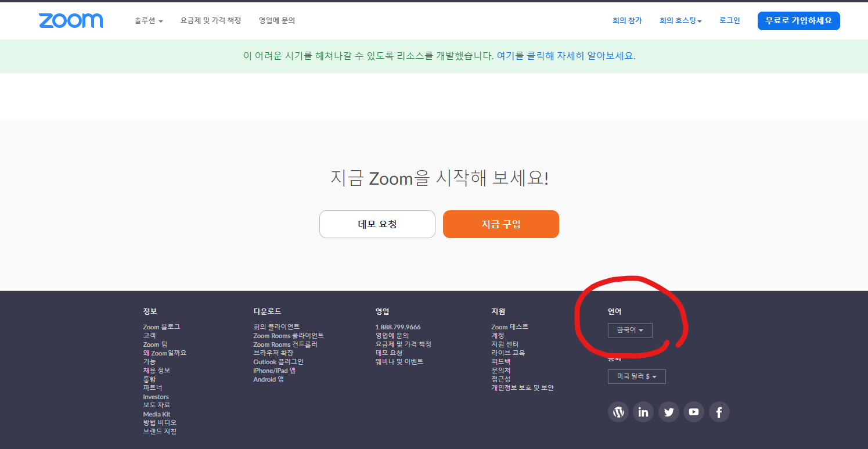Open the LinkedIn icon in footer

click(x=643, y=412)
